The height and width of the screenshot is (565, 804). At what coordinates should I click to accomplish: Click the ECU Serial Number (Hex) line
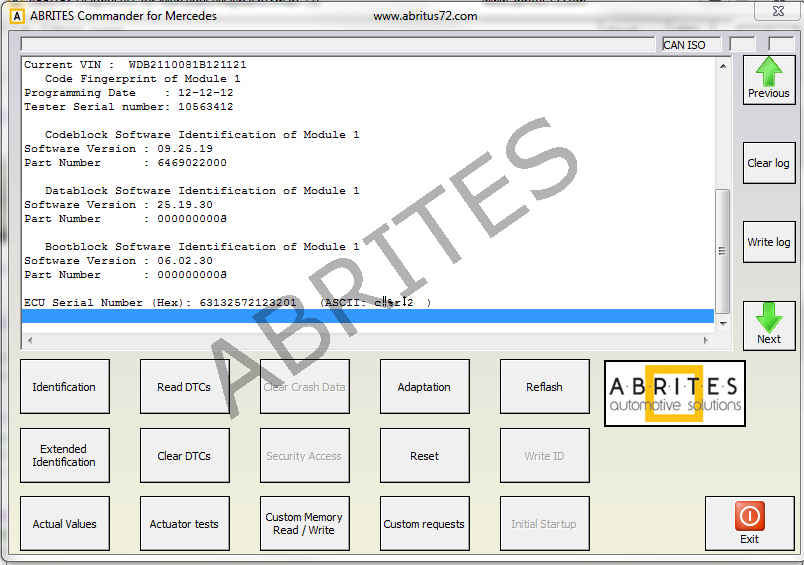pos(228,302)
